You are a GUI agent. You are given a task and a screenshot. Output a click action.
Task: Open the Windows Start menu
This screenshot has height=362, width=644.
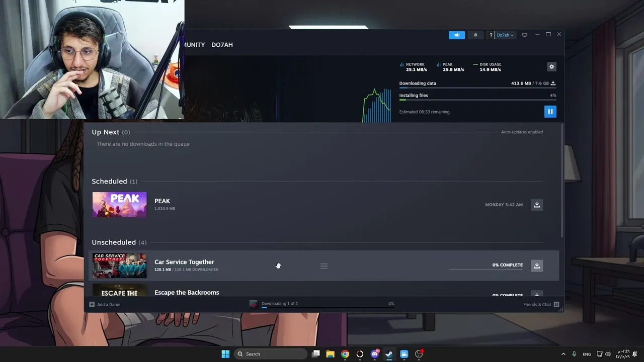click(225, 354)
